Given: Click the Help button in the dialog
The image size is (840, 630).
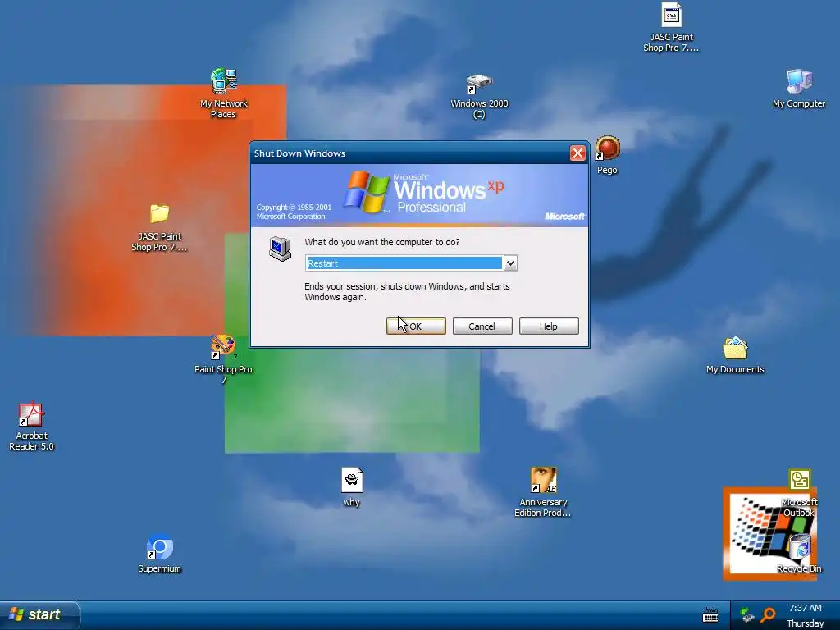Looking at the screenshot, I should [549, 326].
